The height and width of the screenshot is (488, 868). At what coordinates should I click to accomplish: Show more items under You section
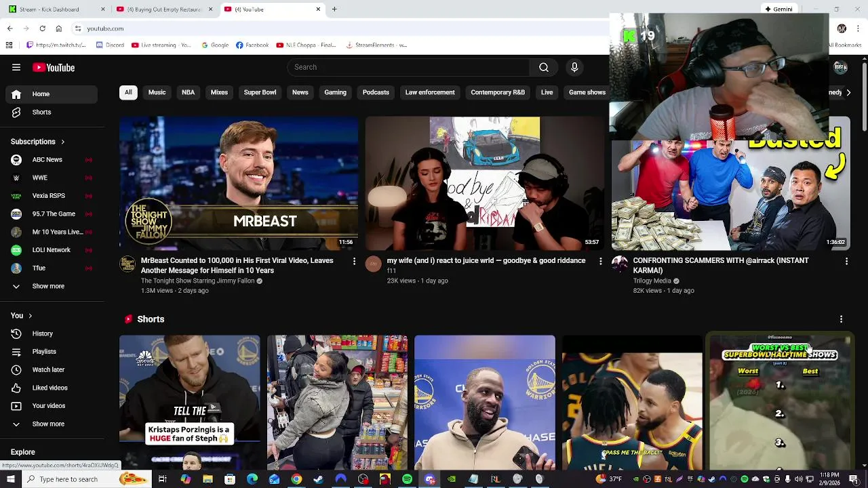point(52,424)
